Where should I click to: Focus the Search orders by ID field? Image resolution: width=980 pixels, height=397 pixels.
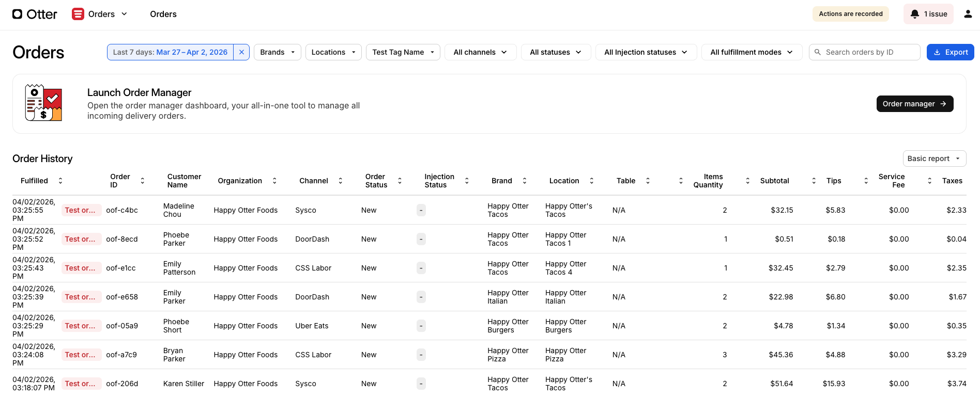pos(869,52)
